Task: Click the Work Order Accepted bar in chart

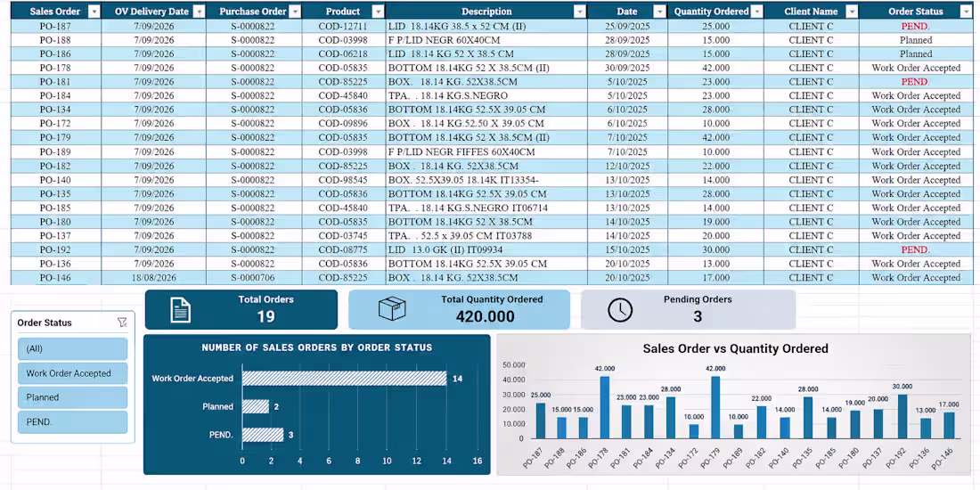Action: 345,378
